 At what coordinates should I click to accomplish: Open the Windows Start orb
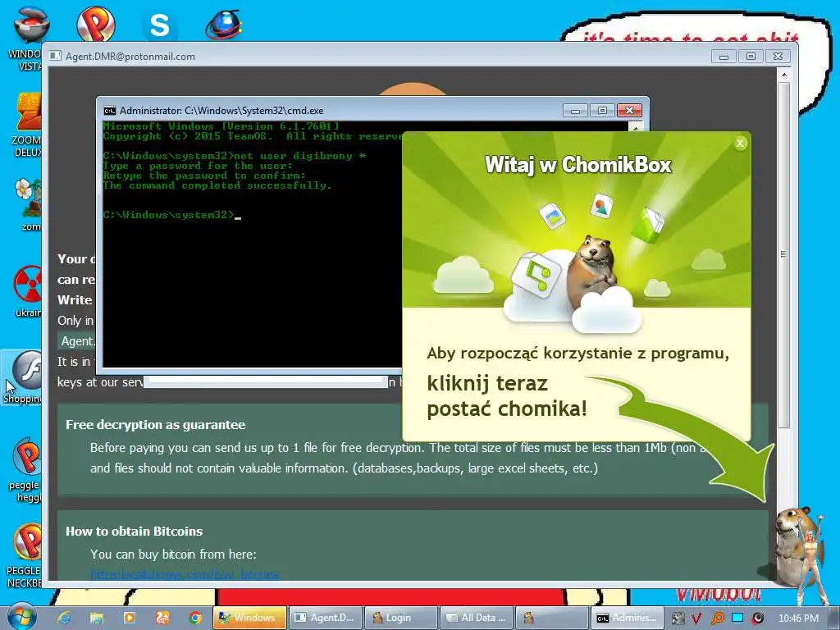click(21, 617)
